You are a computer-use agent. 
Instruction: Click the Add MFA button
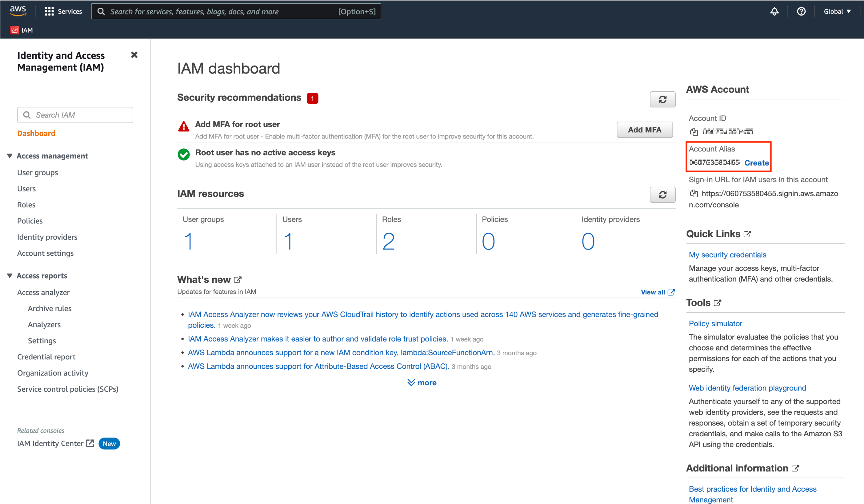645,130
